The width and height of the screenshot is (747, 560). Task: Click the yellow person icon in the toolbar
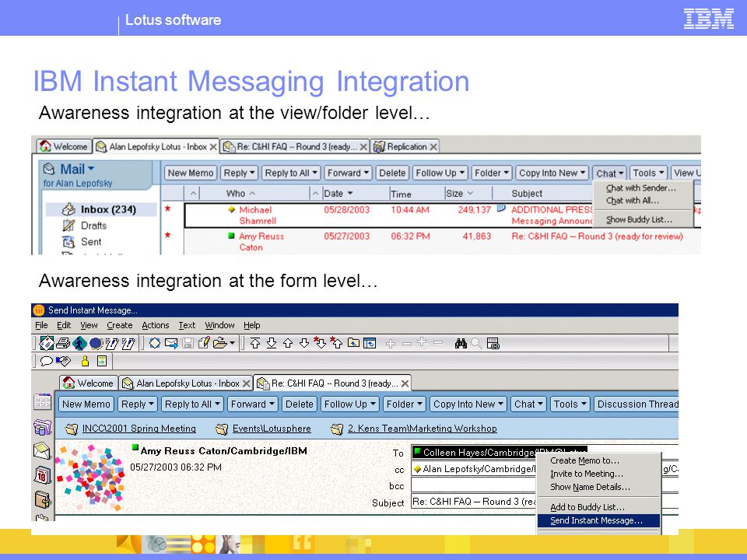pos(86,361)
